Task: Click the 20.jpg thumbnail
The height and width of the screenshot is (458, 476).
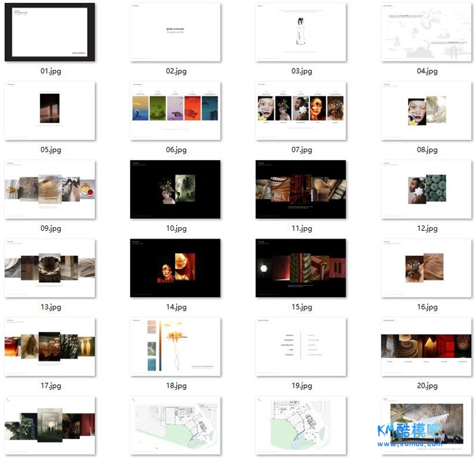Action: (427, 347)
